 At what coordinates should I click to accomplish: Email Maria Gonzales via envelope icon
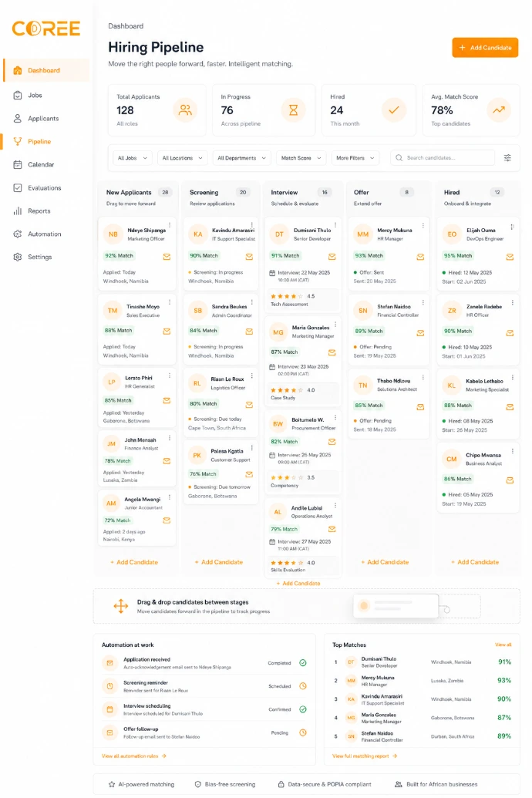point(332,352)
